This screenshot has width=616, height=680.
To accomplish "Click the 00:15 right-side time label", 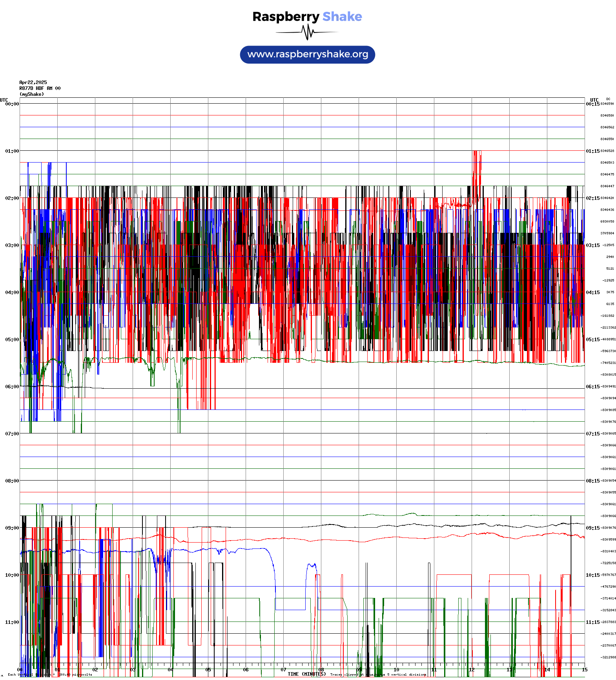I will pyautogui.click(x=592, y=104).
